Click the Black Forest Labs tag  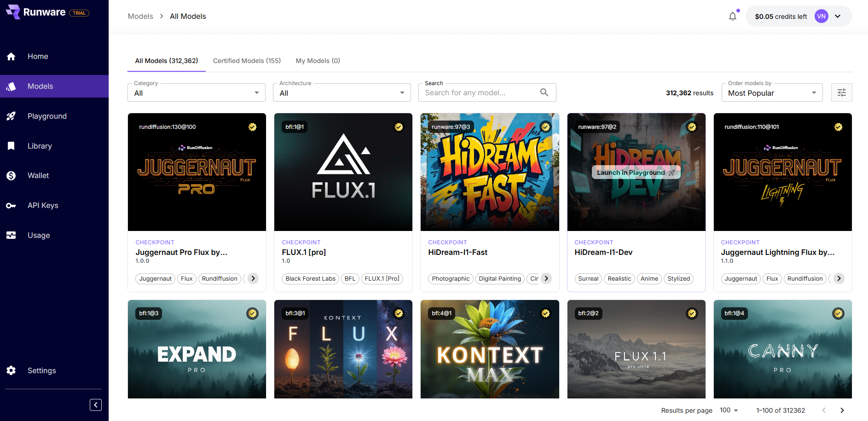pyautogui.click(x=311, y=278)
